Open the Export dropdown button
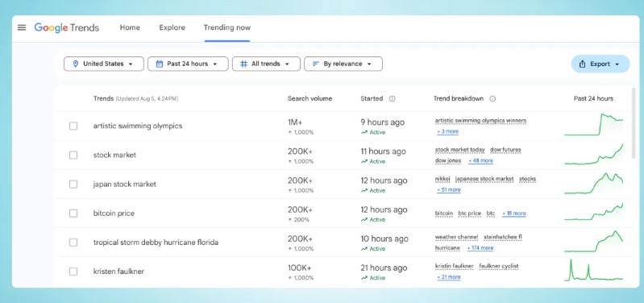This screenshot has height=303, width=644. coord(600,64)
